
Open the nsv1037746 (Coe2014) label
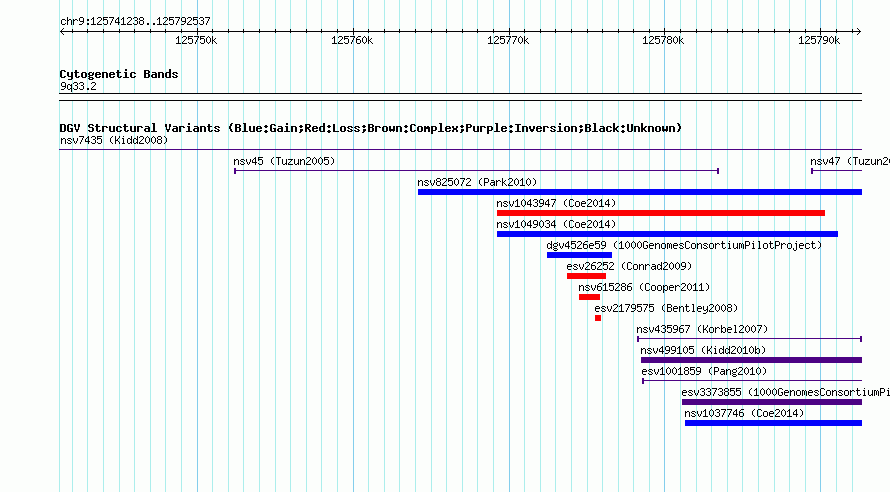tap(744, 413)
